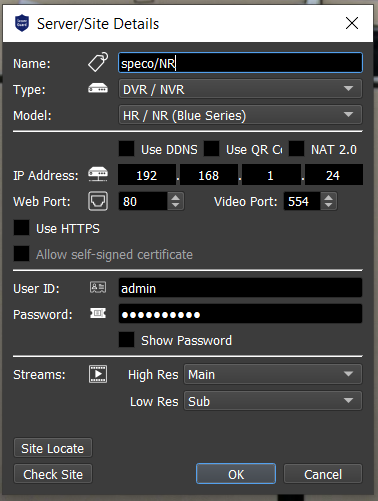Click the recorder device icon beside Type
The width and height of the screenshot is (378, 501).
98,89
